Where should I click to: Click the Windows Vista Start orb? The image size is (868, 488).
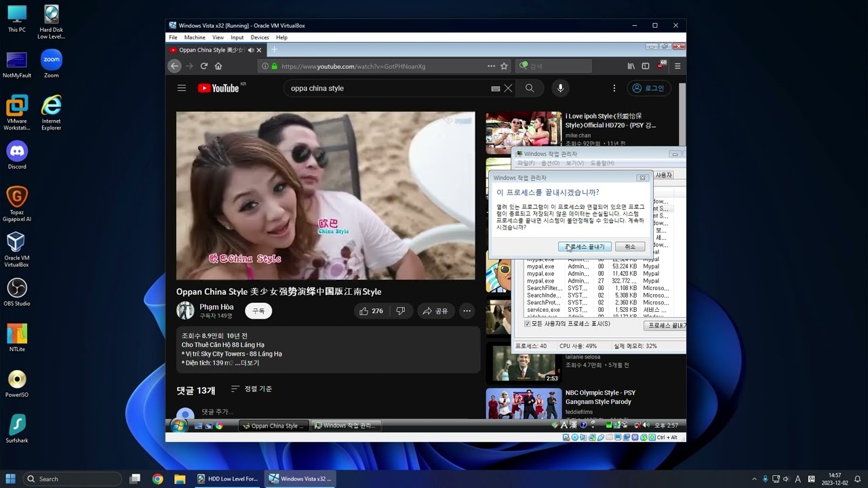(179, 426)
